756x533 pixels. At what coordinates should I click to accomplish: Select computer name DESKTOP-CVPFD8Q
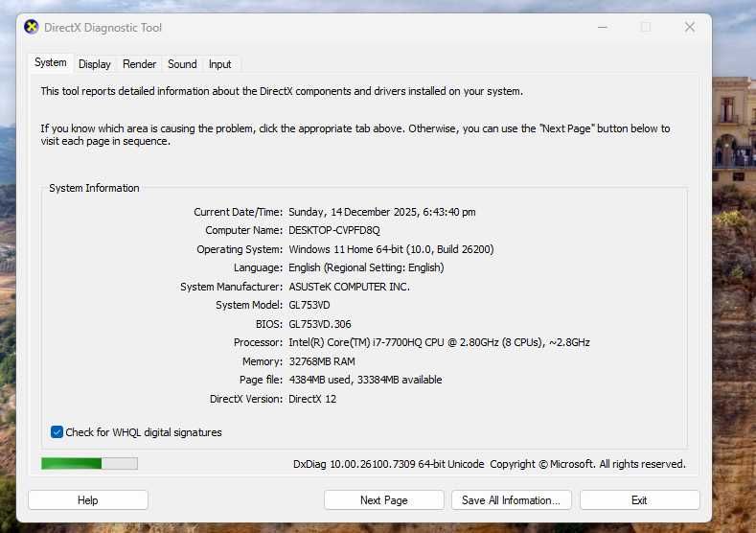[334, 231]
